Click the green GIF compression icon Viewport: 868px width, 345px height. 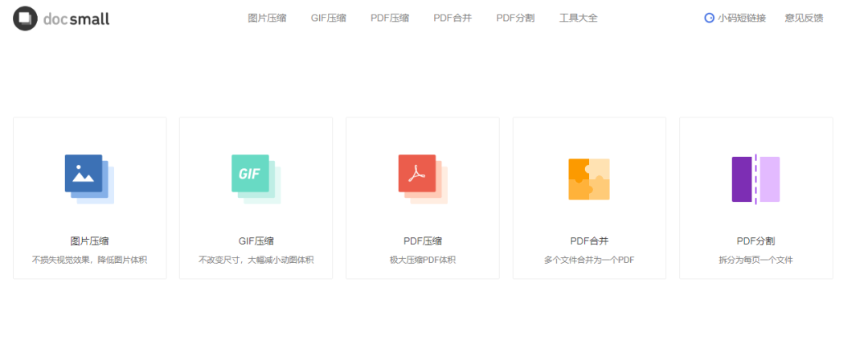click(x=253, y=177)
